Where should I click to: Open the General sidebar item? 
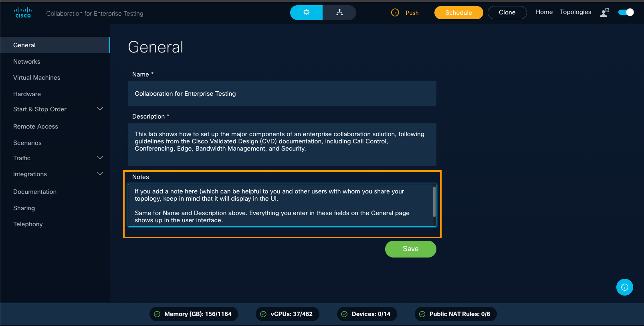click(x=55, y=45)
